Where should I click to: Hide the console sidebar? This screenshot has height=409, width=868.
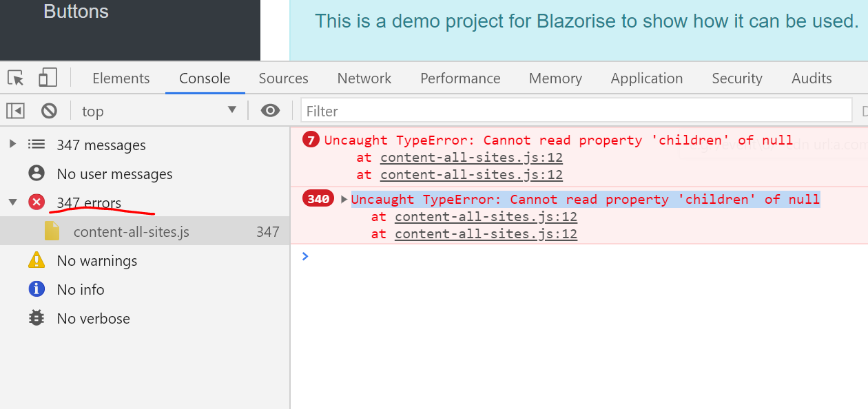[x=15, y=110]
